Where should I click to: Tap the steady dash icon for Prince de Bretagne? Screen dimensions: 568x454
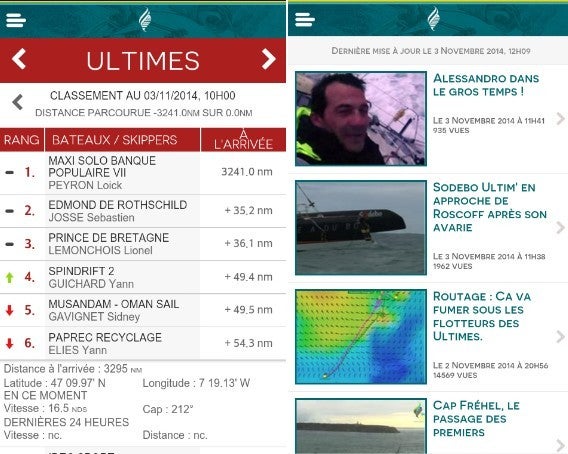[10, 244]
